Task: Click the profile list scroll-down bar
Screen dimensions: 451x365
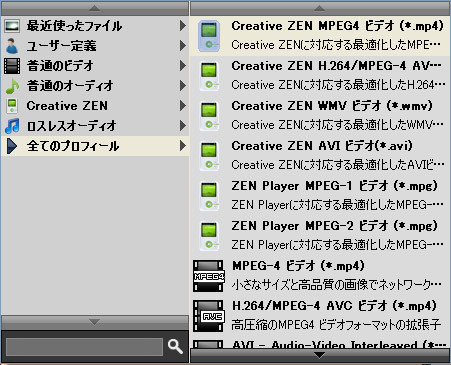Action: (320, 356)
